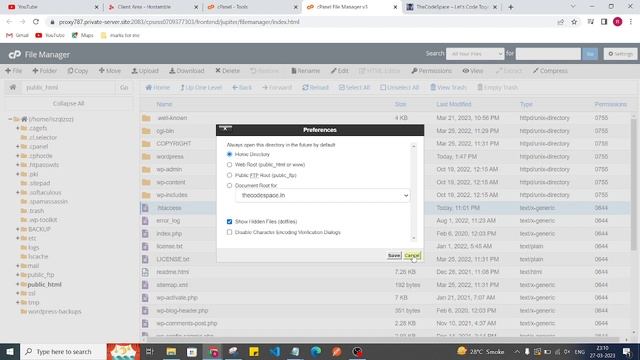Screen dimensions: 640x360
Task: Open the thecodespace.in domain dropdown
Action: coord(322,196)
